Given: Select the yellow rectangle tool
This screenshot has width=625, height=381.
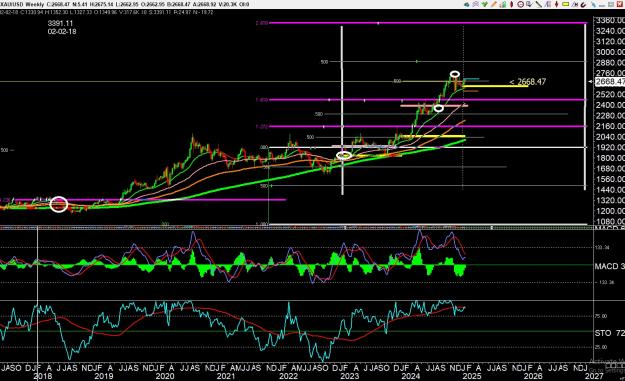Looking at the screenshot, I should pyautogui.click(x=565, y=4).
